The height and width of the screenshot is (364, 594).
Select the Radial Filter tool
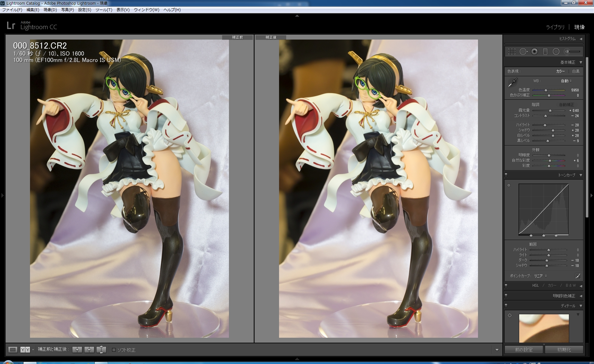[556, 52]
